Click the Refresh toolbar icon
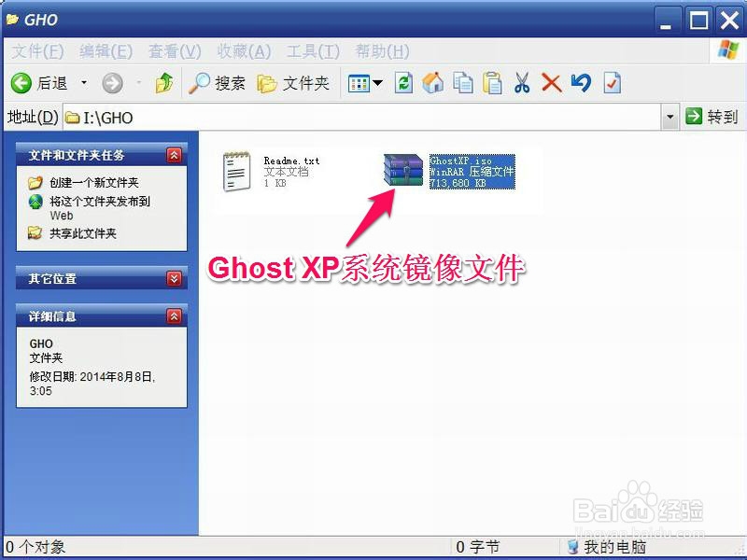This screenshot has height=560, width=747. click(x=403, y=83)
